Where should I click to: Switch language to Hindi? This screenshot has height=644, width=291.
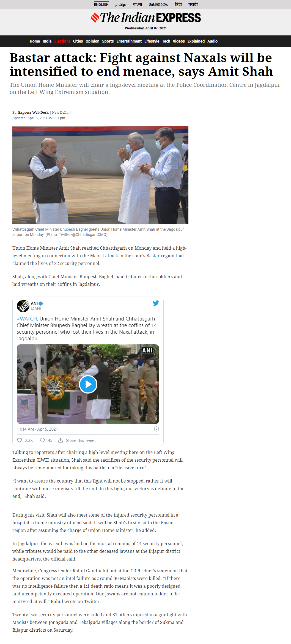pyautogui.click(x=178, y=4)
